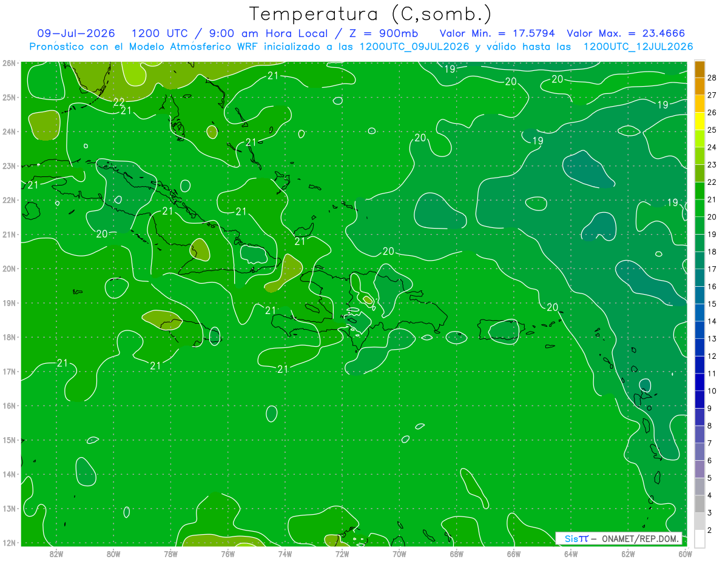Screen dimensions: 728x562
Task: Click longitude axis label "72W"
Action: coord(342,554)
